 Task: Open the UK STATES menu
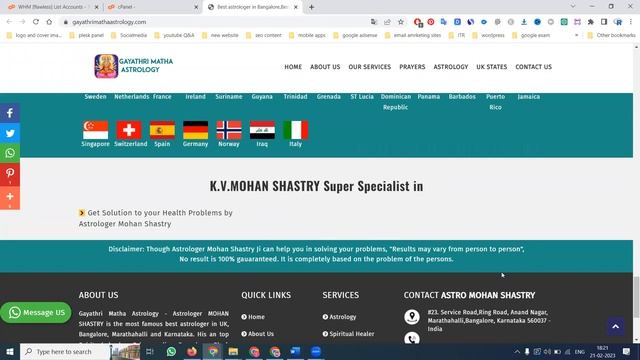click(x=491, y=67)
